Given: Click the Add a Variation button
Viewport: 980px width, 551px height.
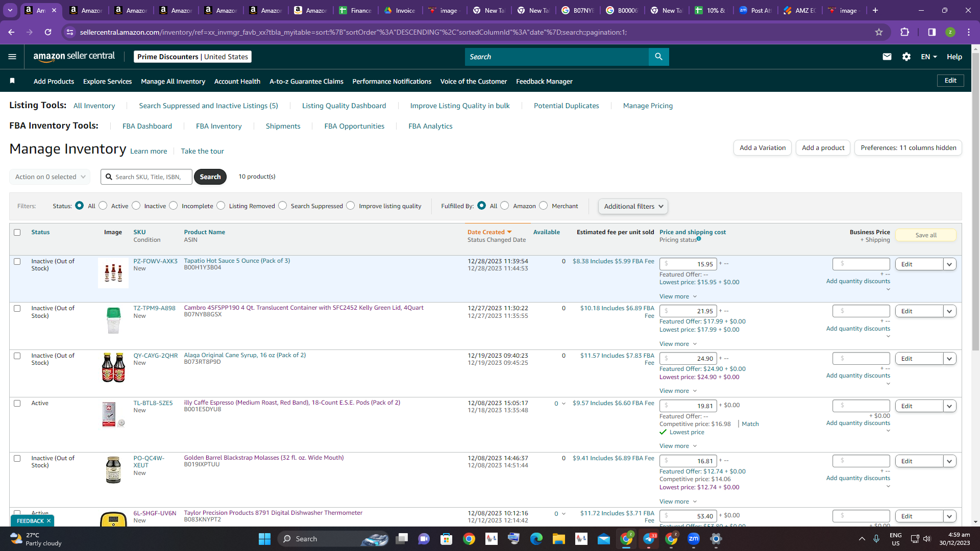Looking at the screenshot, I should coord(763,148).
